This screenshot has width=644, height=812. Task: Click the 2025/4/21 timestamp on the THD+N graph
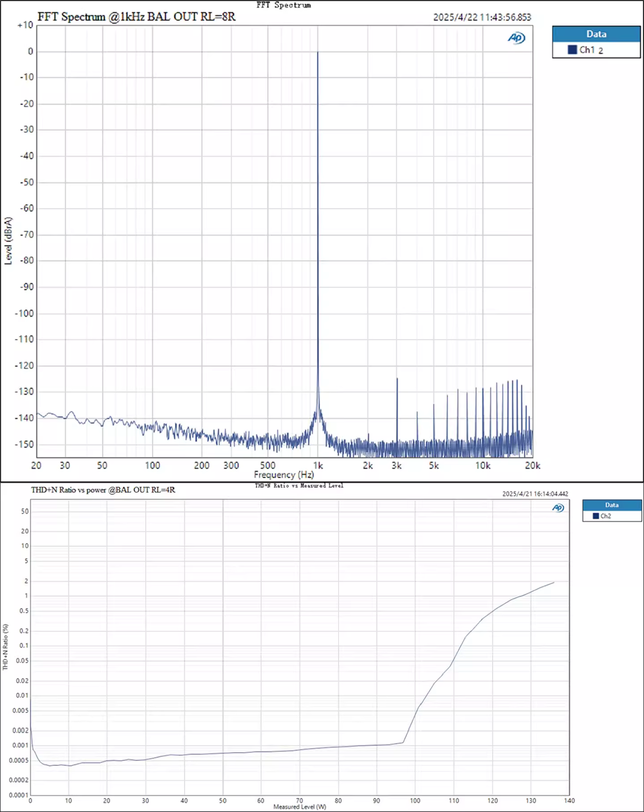click(535, 494)
